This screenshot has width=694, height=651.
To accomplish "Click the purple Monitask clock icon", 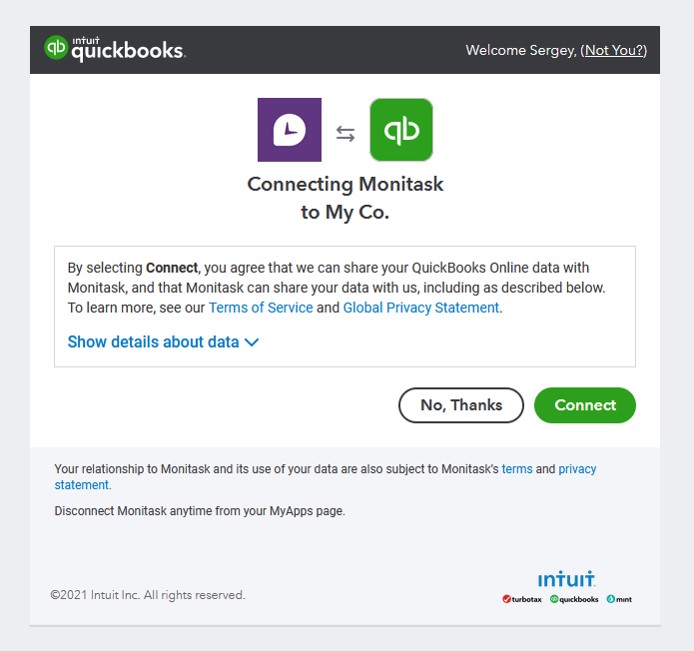I will (290, 130).
